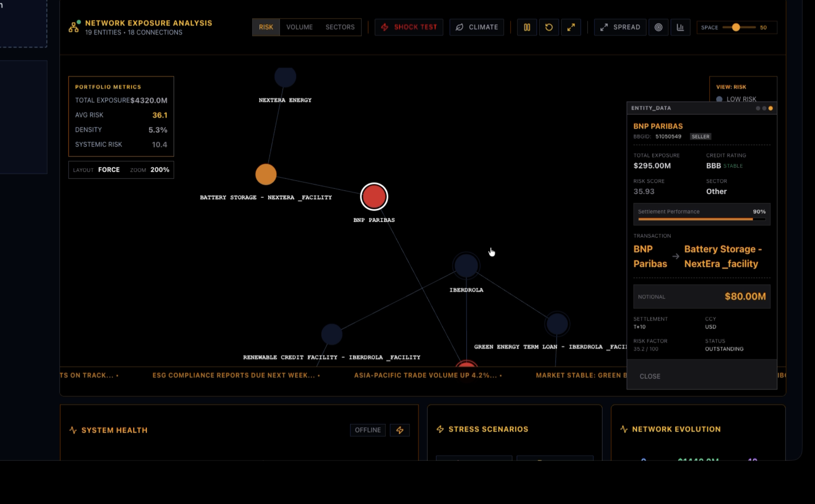815x504 pixels.
Task: Close the Entity Data panel
Action: coord(650,376)
